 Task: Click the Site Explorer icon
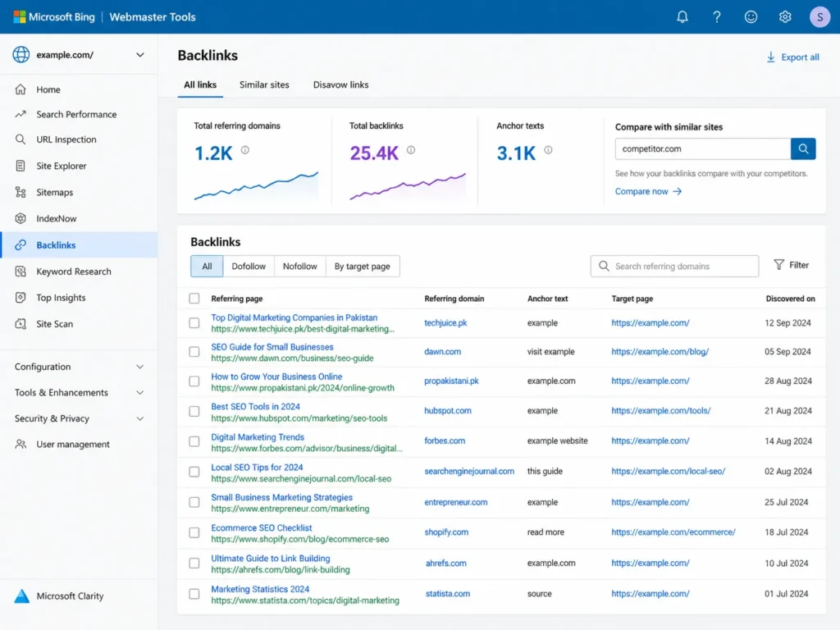[x=21, y=166]
